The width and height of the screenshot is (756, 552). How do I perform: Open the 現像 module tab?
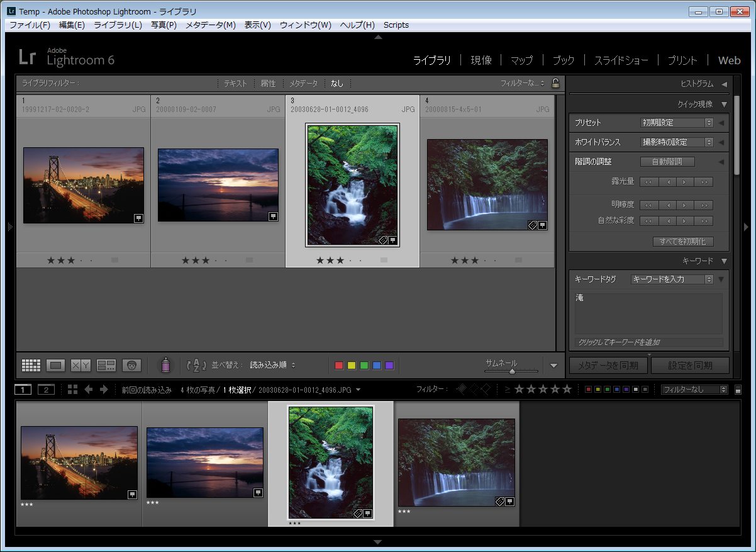coord(481,60)
